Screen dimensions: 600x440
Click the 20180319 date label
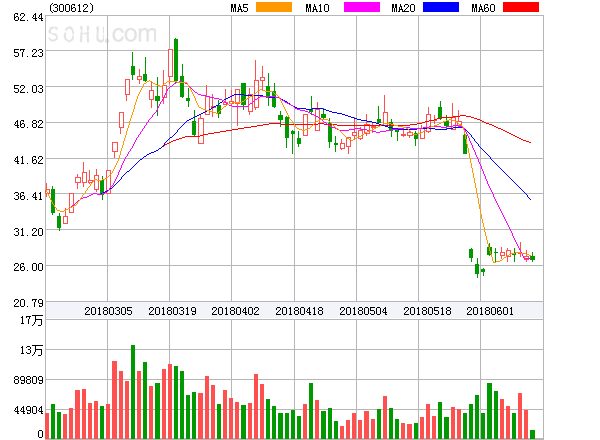click(x=172, y=311)
